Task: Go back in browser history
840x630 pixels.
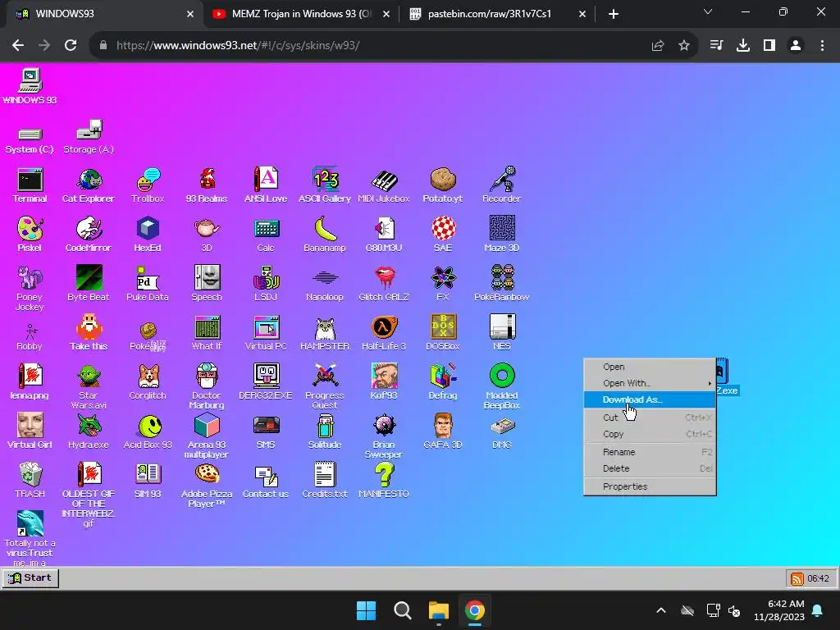Action: (18, 46)
